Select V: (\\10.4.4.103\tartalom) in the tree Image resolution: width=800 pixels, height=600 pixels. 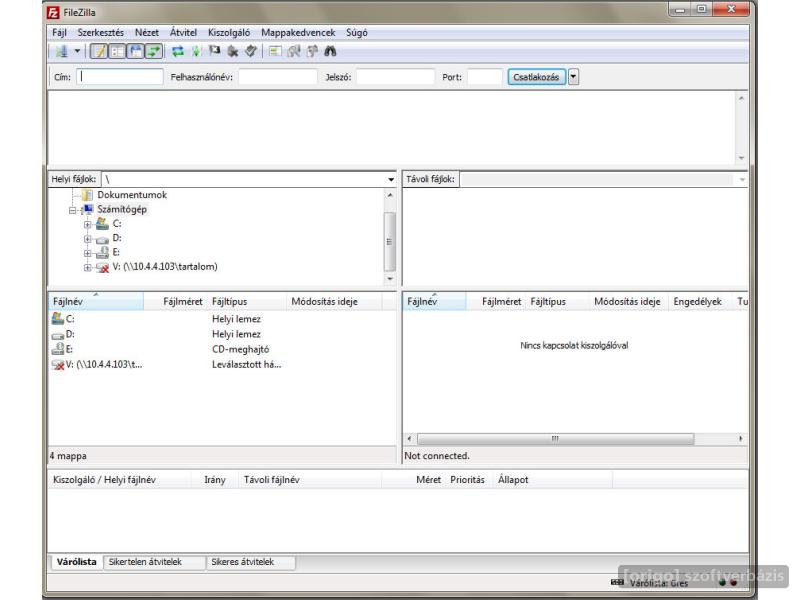pos(165,267)
